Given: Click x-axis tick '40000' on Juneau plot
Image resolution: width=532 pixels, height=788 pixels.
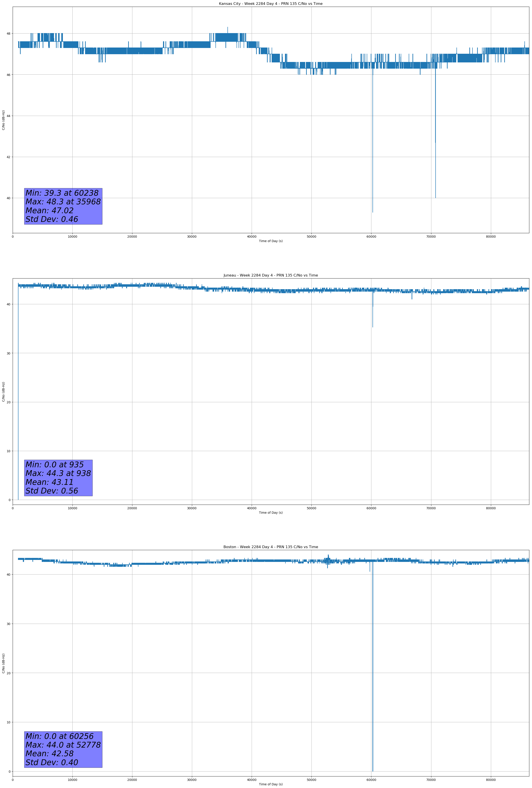Looking at the screenshot, I should (x=252, y=508).
